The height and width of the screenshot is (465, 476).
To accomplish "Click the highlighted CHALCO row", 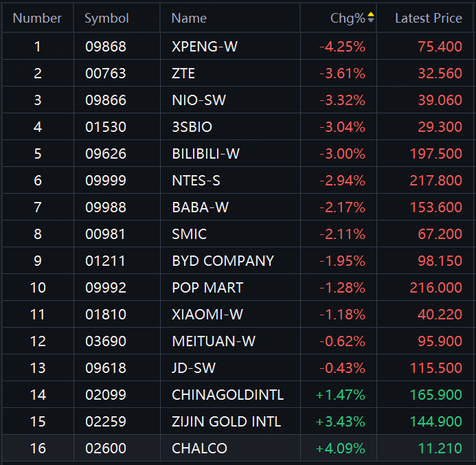I will 199,449.
